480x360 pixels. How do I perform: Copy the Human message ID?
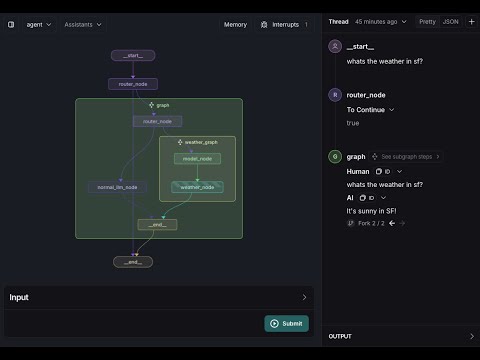click(x=382, y=171)
